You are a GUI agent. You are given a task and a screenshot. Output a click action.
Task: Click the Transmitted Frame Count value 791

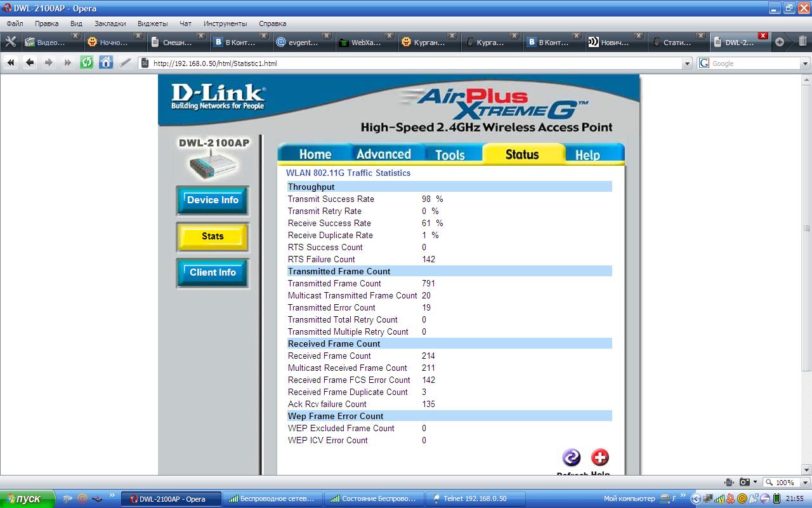pos(428,283)
